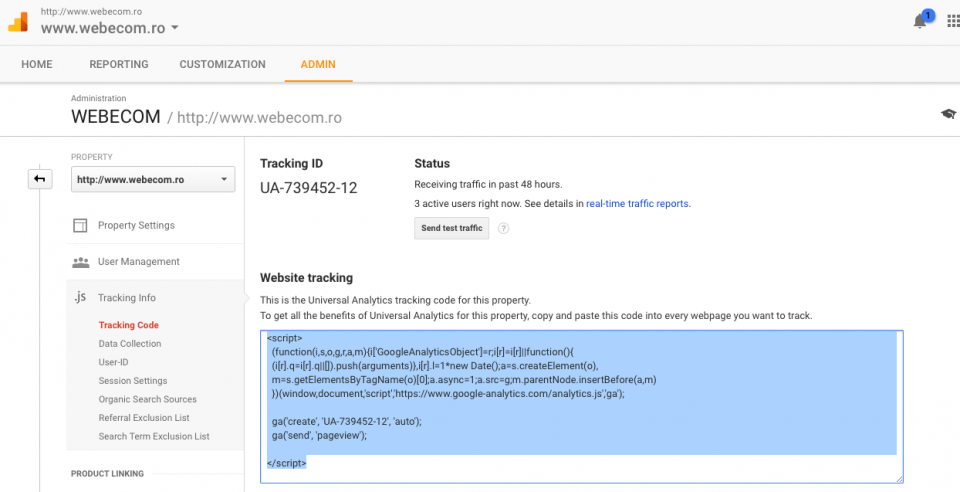Click the Google Analytics logo icon
Image resolution: width=960 pixels, height=492 pixels.
click(18, 21)
